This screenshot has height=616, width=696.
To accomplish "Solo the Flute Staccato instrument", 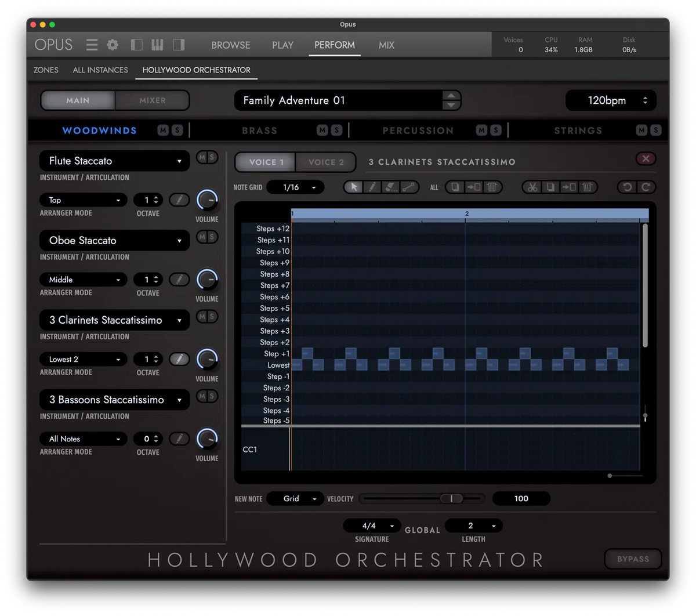I will [212, 157].
